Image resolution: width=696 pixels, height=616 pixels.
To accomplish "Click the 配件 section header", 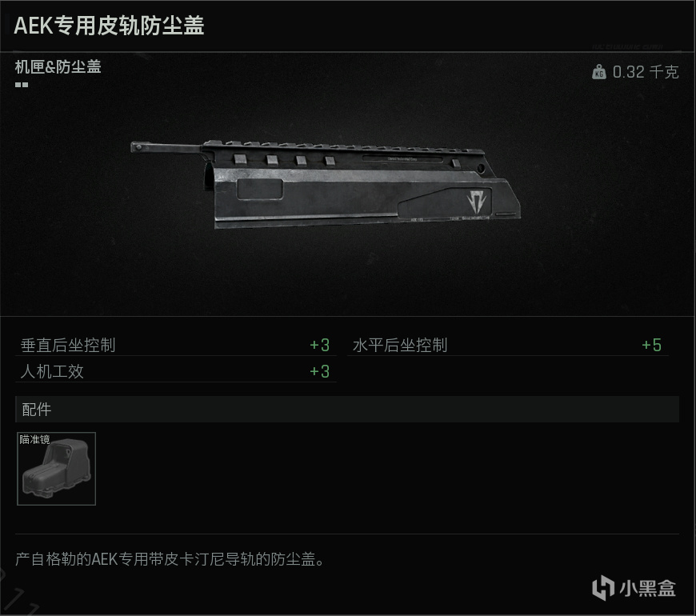I will coord(347,409).
